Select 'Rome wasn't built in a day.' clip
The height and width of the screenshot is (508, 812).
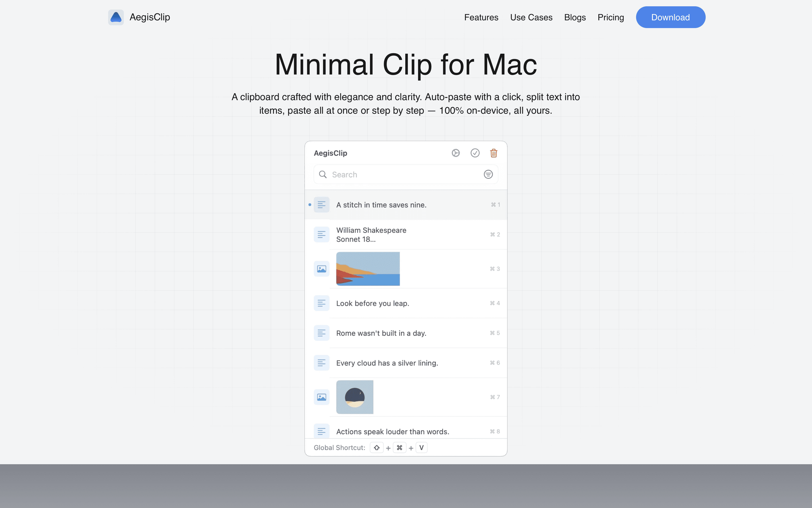click(x=406, y=333)
